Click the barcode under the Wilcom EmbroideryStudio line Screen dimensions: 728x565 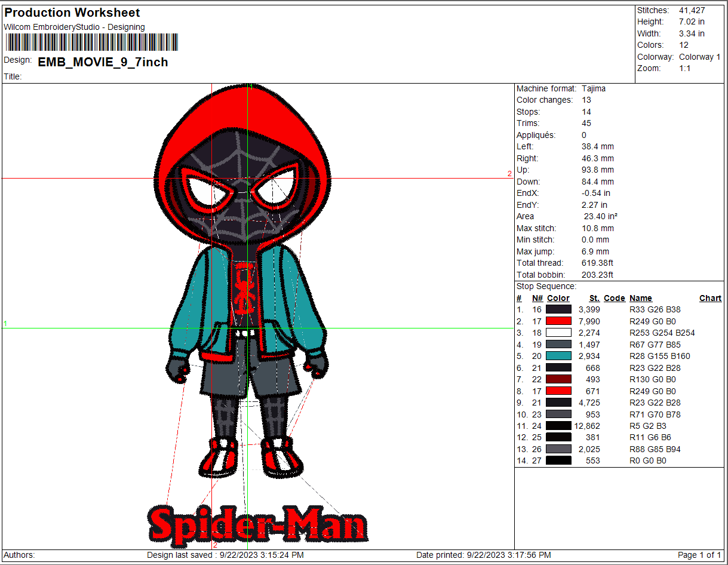pyautogui.click(x=92, y=42)
